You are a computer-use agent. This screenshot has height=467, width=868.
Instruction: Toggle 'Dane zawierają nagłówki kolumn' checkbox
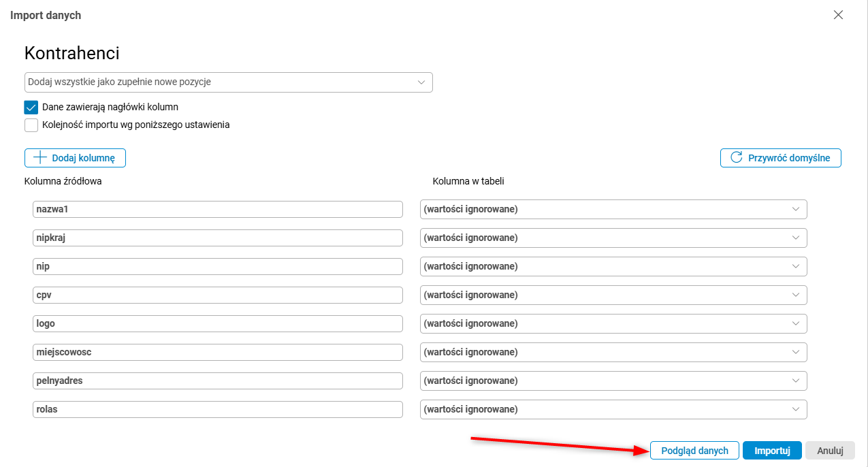(x=31, y=108)
